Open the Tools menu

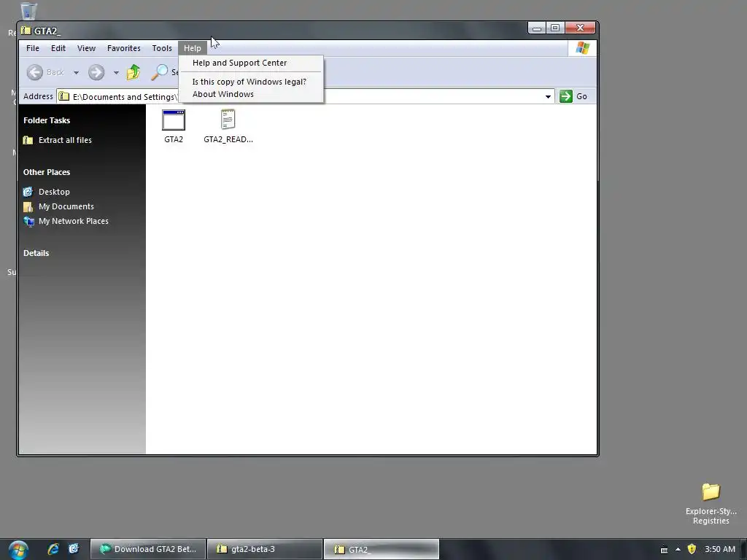[162, 48]
